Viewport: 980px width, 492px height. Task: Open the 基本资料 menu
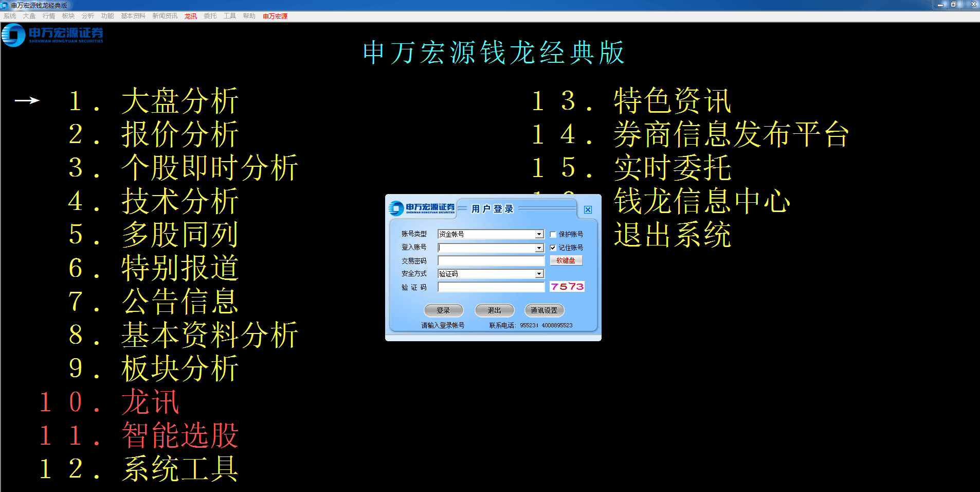coord(133,16)
